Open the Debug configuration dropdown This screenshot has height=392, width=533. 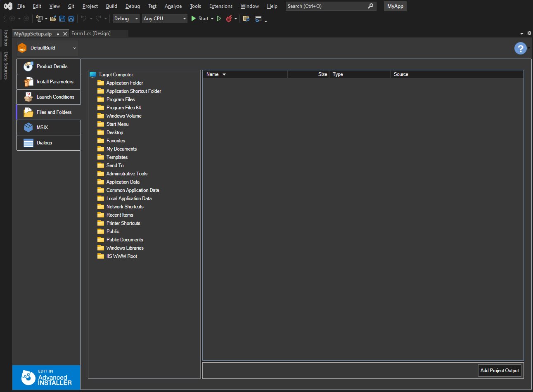click(x=126, y=19)
